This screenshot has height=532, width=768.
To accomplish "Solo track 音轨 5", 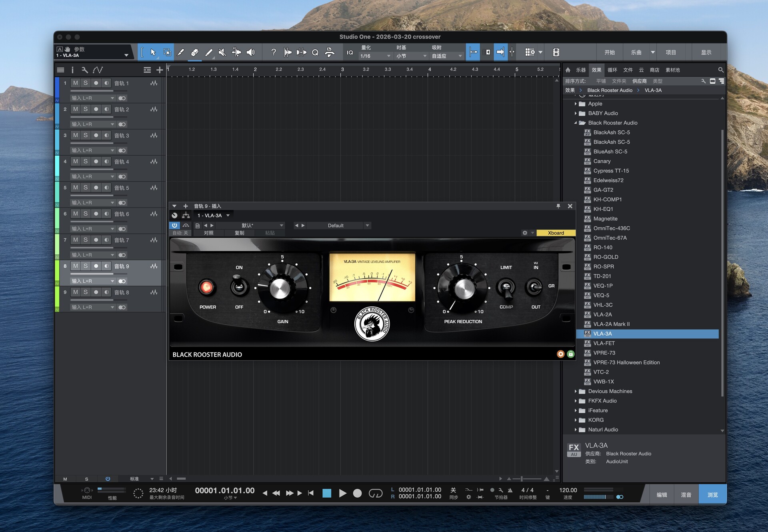I will 86,188.
